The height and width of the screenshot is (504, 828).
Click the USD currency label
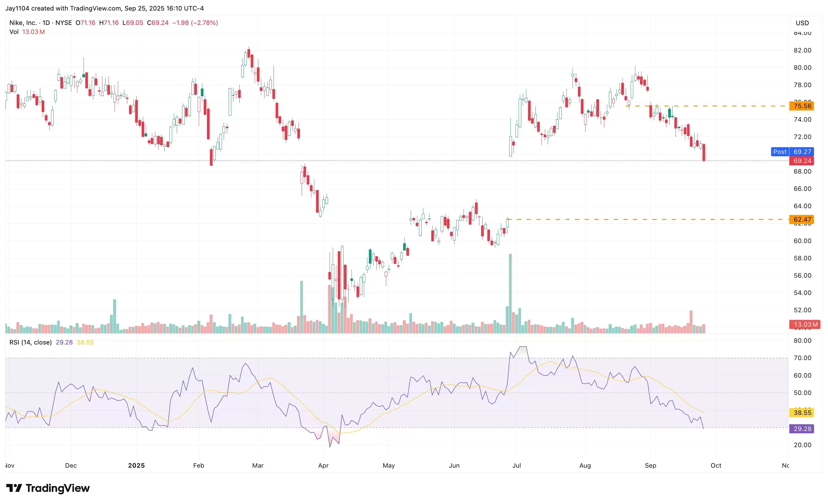coord(802,23)
